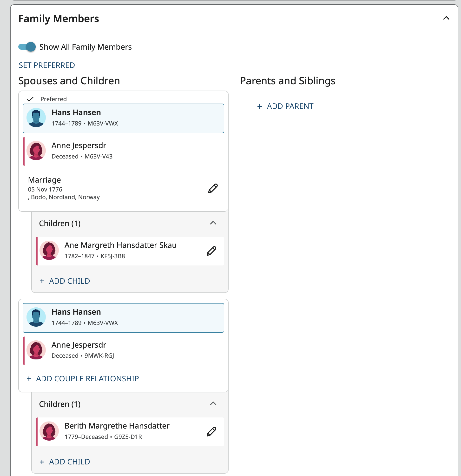
Task: Add child under Berith Margrethe's family
Action: click(x=65, y=462)
